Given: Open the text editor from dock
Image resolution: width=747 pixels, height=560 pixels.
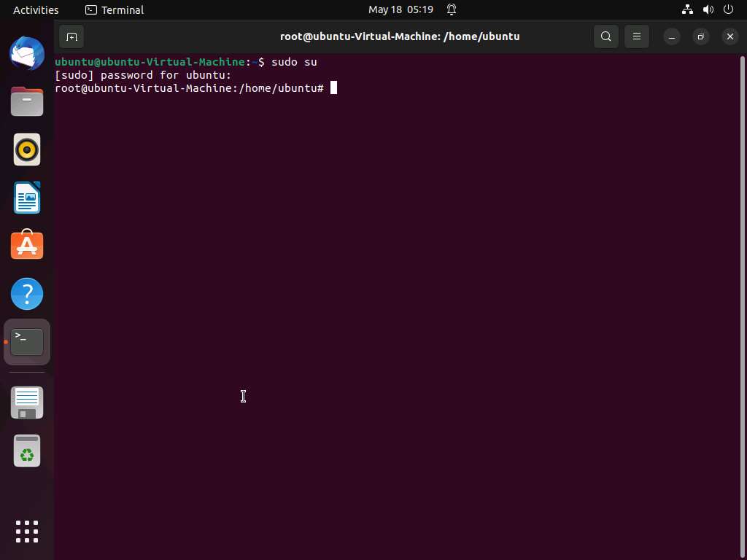Looking at the screenshot, I should coord(27,402).
